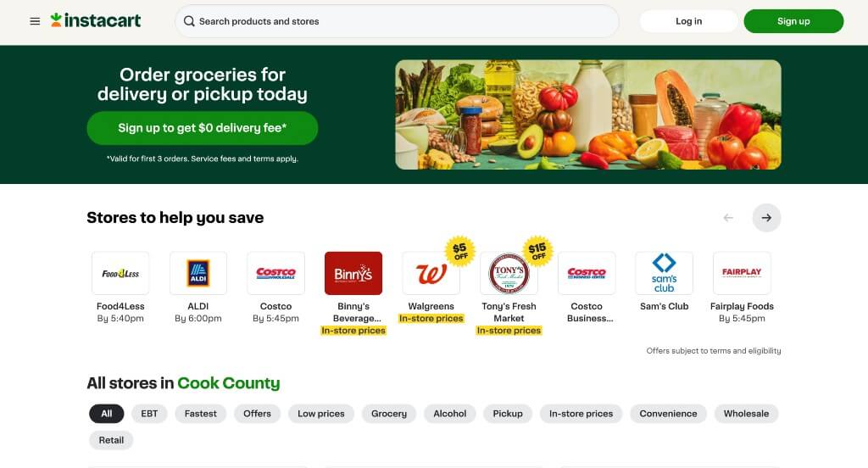Click the Log in button

pyautogui.click(x=688, y=21)
